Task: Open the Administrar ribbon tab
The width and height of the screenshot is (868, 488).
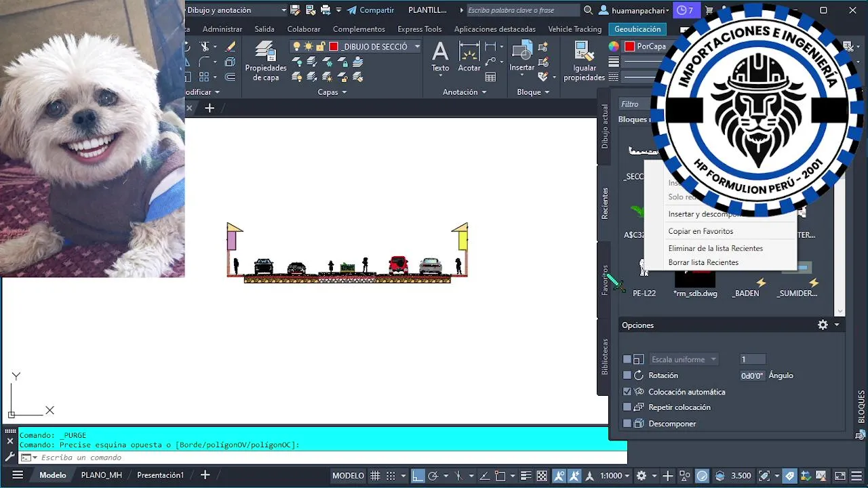Action: (222, 29)
